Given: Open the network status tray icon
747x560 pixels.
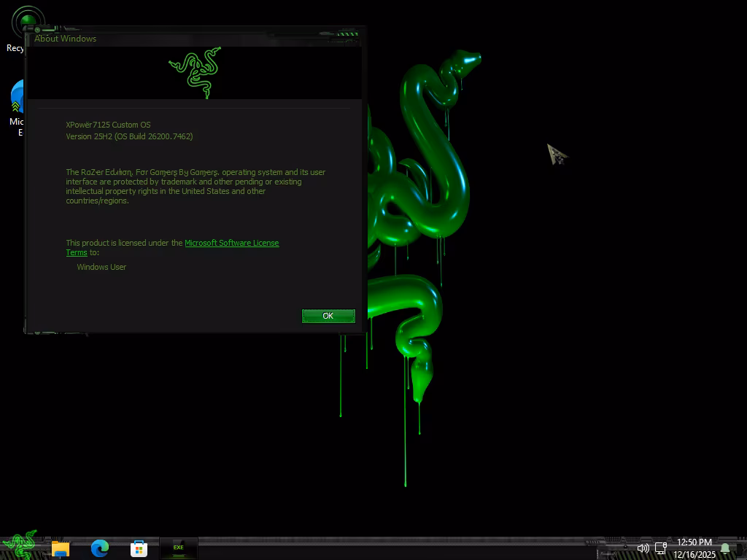Looking at the screenshot, I should 661,548.
